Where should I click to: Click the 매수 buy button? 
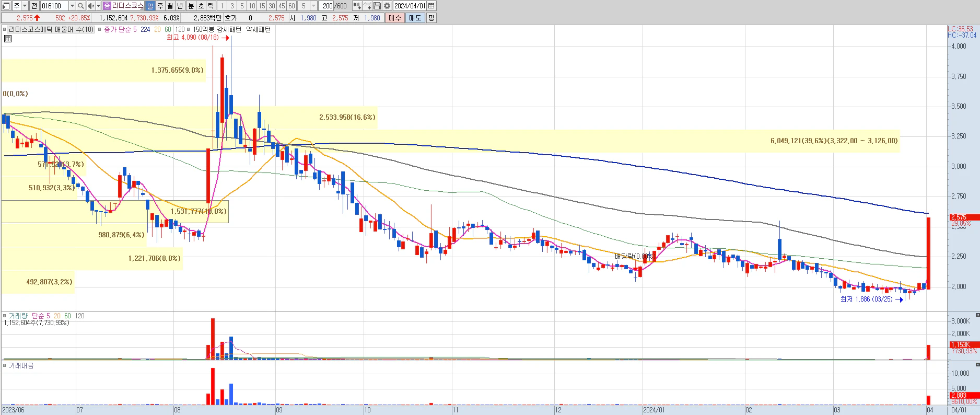click(394, 18)
